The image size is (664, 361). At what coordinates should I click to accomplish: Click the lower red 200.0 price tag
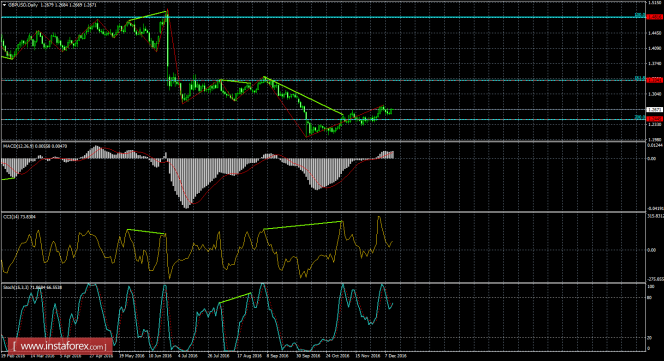click(x=655, y=119)
